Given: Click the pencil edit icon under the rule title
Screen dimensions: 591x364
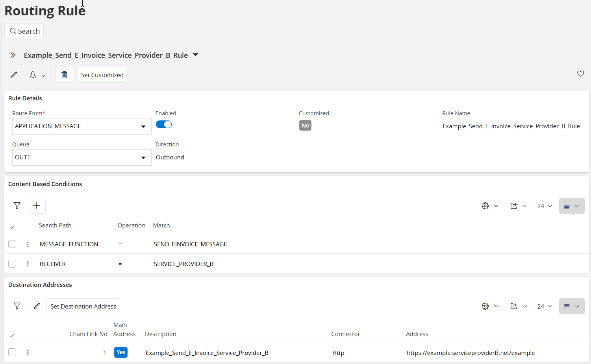Looking at the screenshot, I should 14,75.
